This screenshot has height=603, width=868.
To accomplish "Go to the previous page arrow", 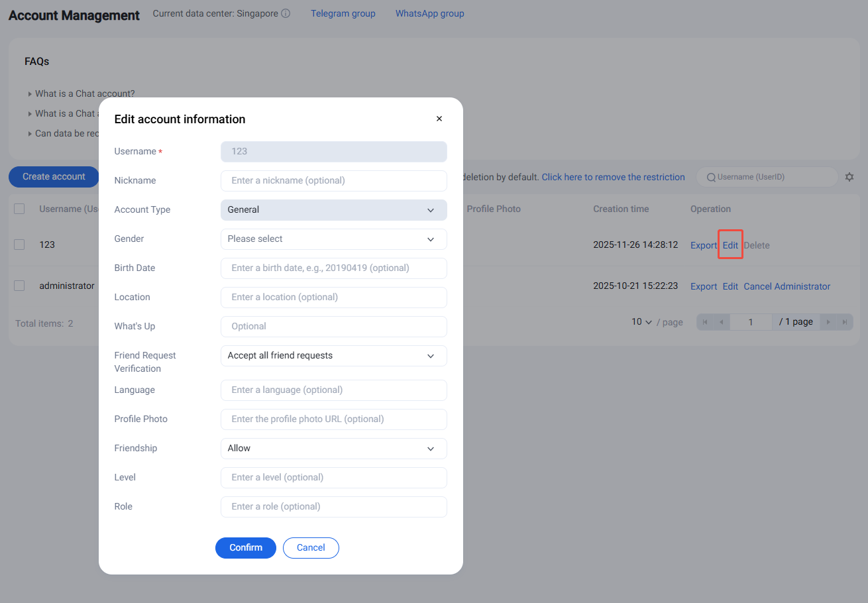I will [721, 322].
